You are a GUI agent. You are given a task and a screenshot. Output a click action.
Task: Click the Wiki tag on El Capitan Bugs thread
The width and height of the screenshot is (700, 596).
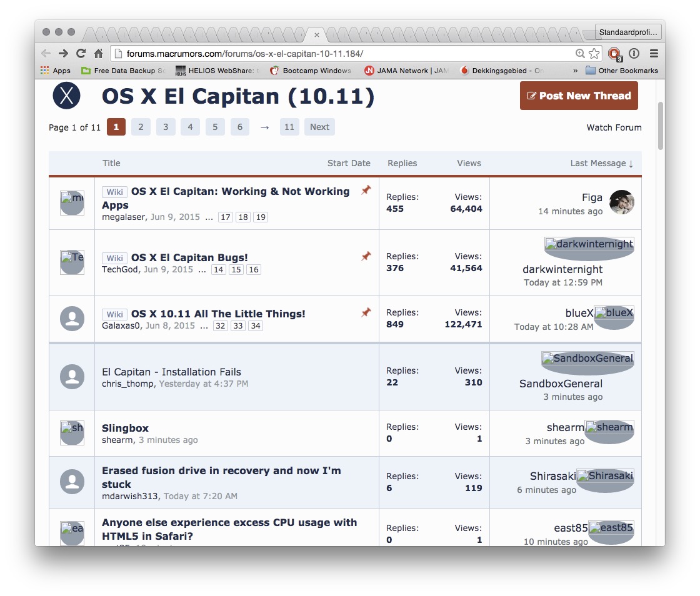pos(115,258)
